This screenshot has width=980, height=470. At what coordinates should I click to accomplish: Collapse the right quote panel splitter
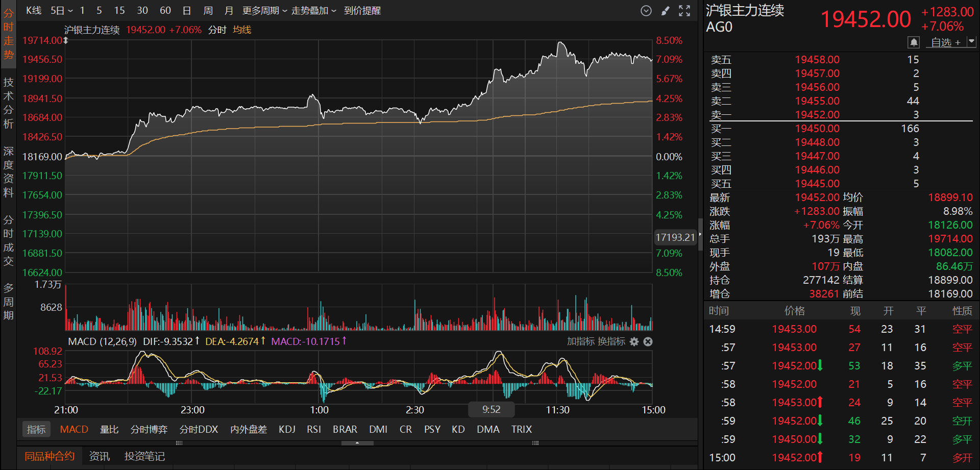(700, 234)
